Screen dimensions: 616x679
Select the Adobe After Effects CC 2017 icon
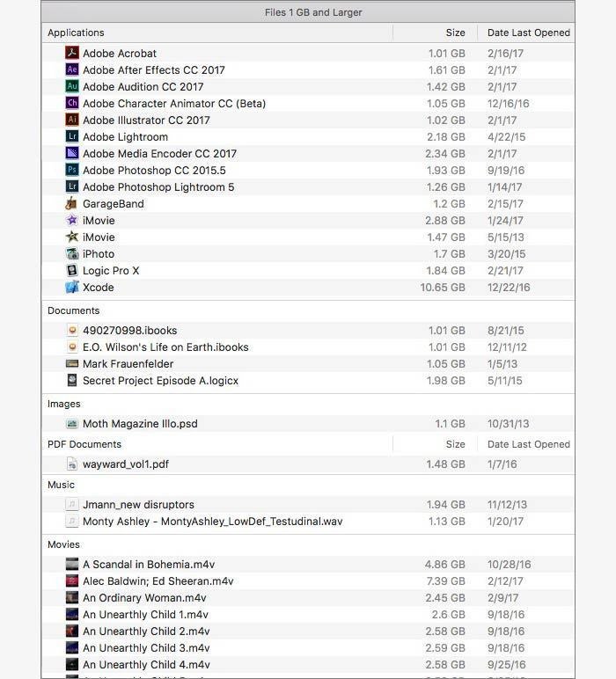(x=72, y=69)
